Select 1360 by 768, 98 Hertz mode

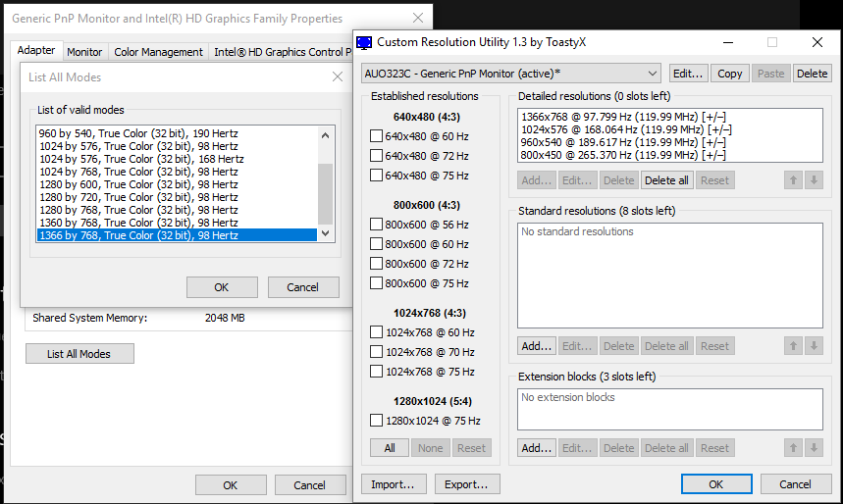coord(177,223)
